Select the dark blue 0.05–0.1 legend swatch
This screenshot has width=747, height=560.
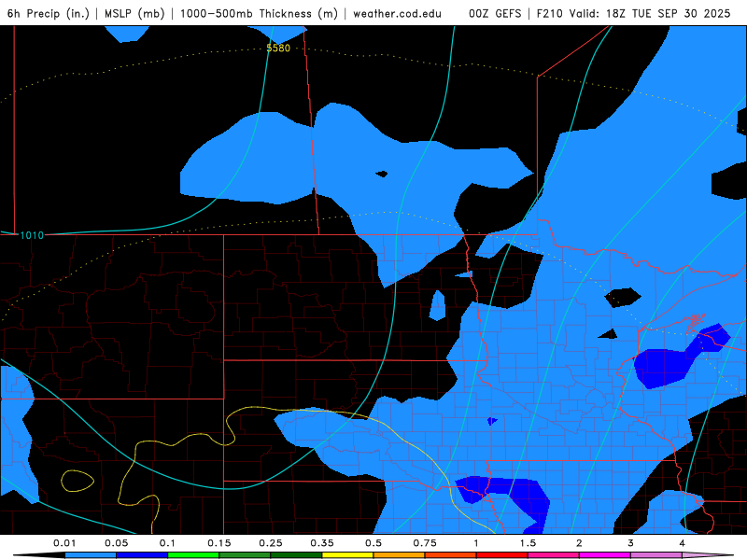pyautogui.click(x=142, y=555)
